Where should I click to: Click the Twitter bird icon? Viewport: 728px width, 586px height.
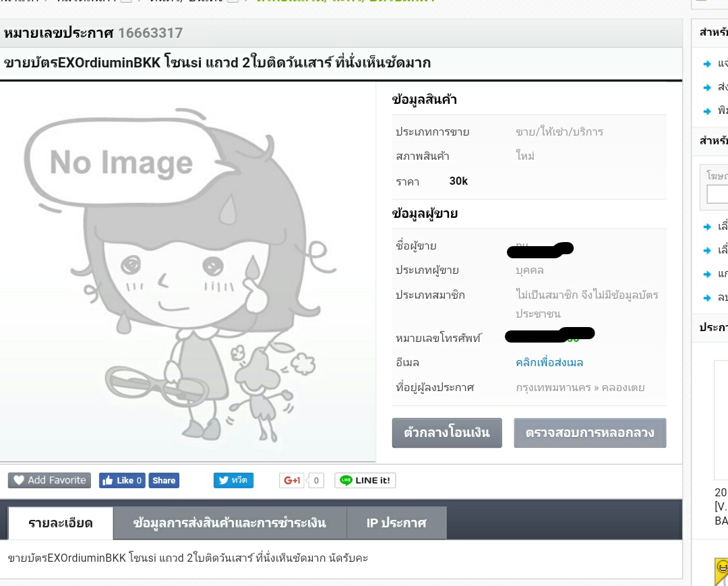pyautogui.click(x=223, y=480)
